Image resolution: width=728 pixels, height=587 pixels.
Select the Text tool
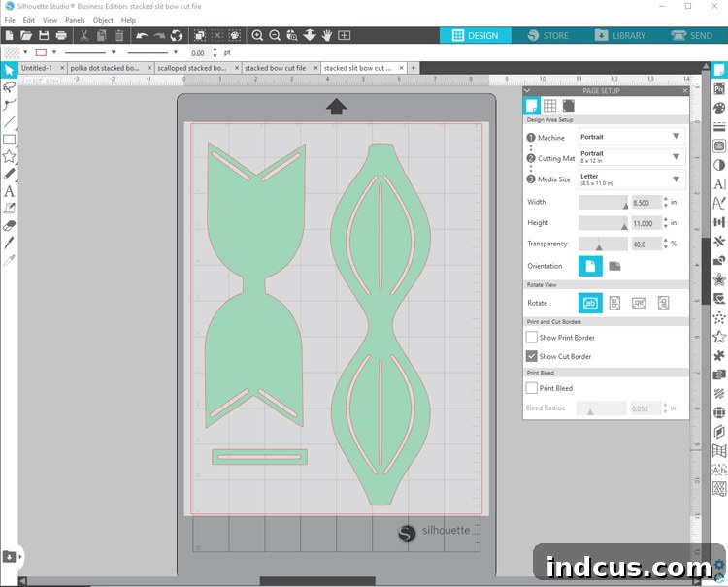click(x=9, y=191)
